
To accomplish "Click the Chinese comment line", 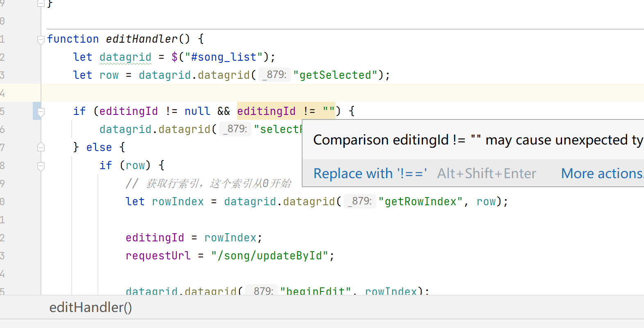I will [x=208, y=183].
